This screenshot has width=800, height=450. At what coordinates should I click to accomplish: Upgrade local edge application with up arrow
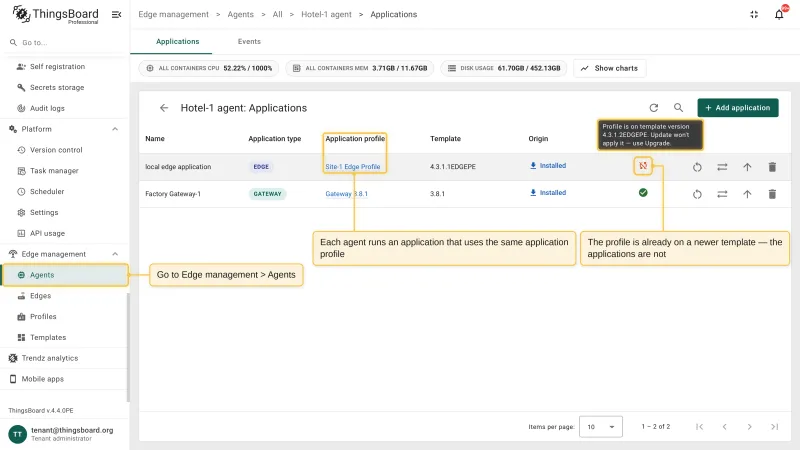coord(747,167)
